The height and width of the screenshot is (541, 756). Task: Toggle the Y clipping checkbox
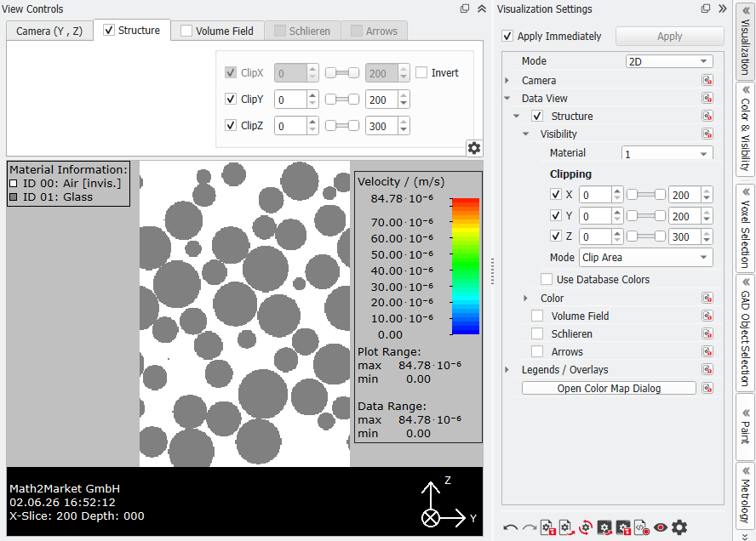555,215
